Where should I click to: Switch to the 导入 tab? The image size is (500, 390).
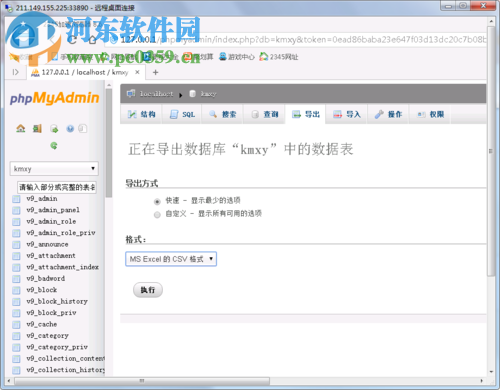coord(347,114)
